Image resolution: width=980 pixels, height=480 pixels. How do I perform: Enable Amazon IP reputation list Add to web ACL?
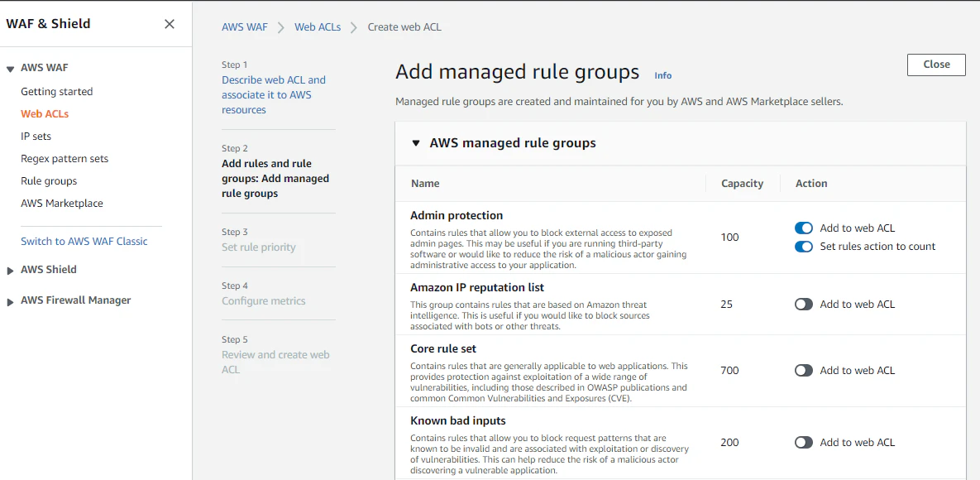coord(804,305)
